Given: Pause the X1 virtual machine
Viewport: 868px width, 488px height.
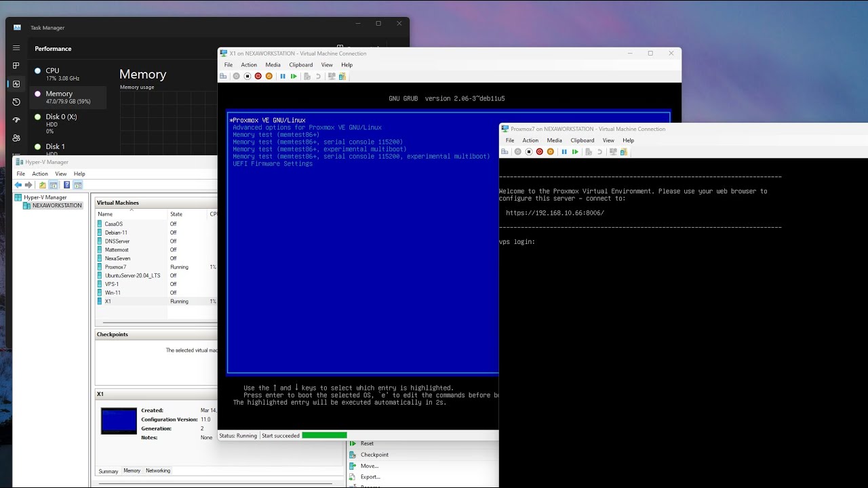Looking at the screenshot, I should click(283, 76).
